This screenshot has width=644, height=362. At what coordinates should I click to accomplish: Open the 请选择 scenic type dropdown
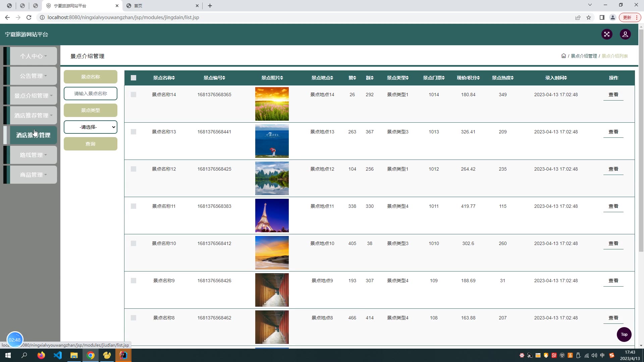91,127
